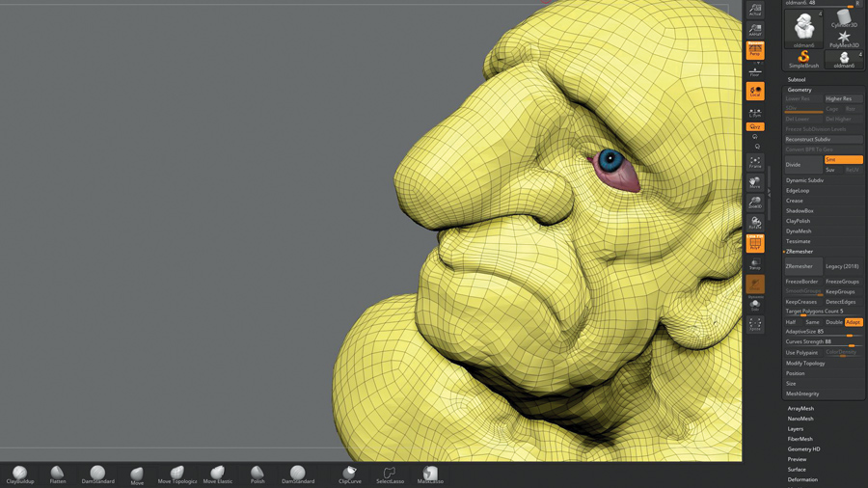
Task: Collapse the ZRemesher sub-section header
Action: tap(800, 251)
